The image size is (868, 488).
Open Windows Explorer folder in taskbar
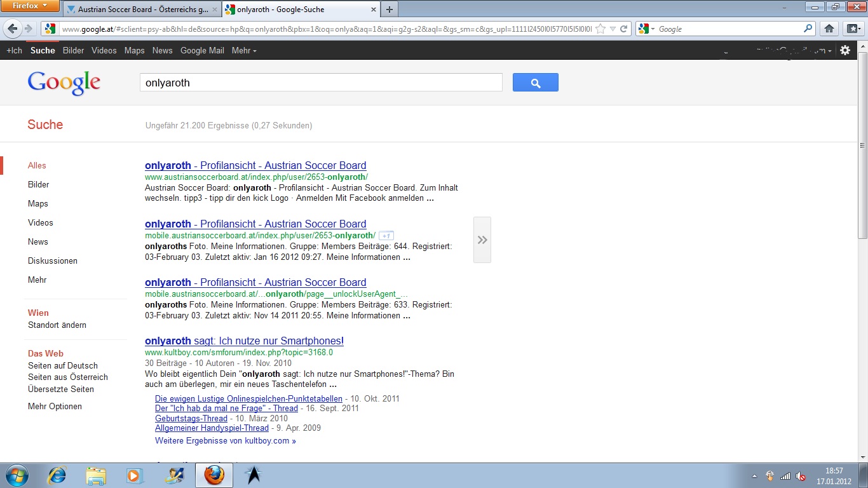pyautogui.click(x=96, y=475)
